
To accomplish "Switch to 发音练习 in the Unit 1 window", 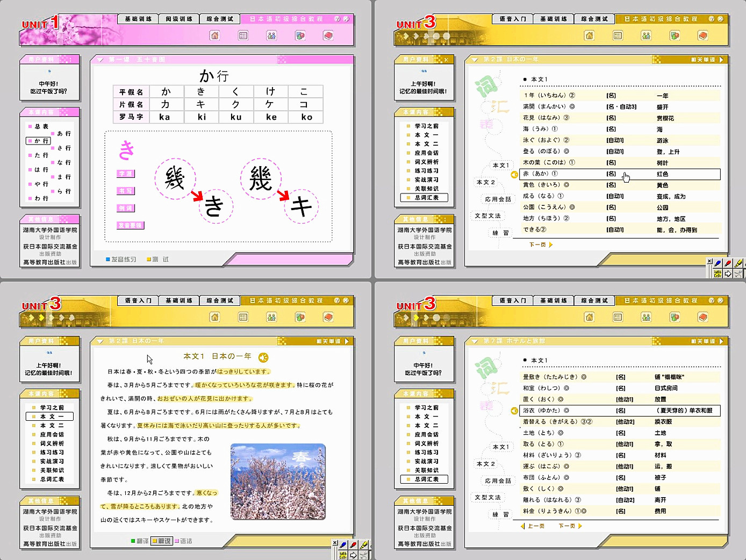I will point(121,260).
